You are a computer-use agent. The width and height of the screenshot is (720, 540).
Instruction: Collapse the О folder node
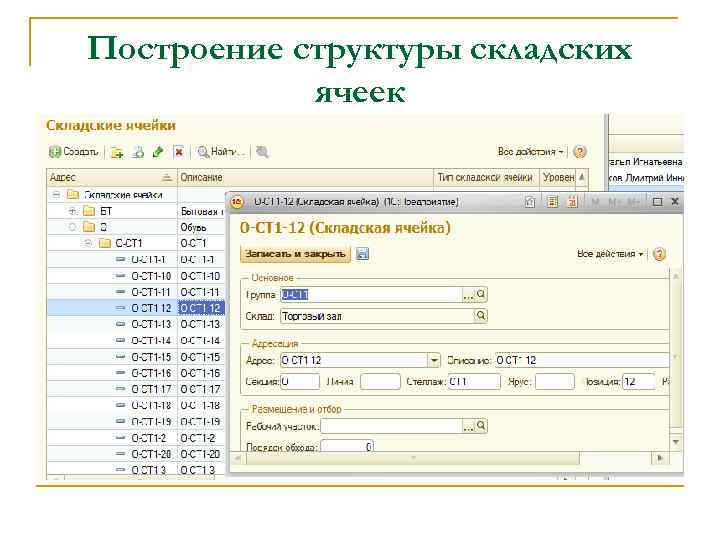point(73,227)
